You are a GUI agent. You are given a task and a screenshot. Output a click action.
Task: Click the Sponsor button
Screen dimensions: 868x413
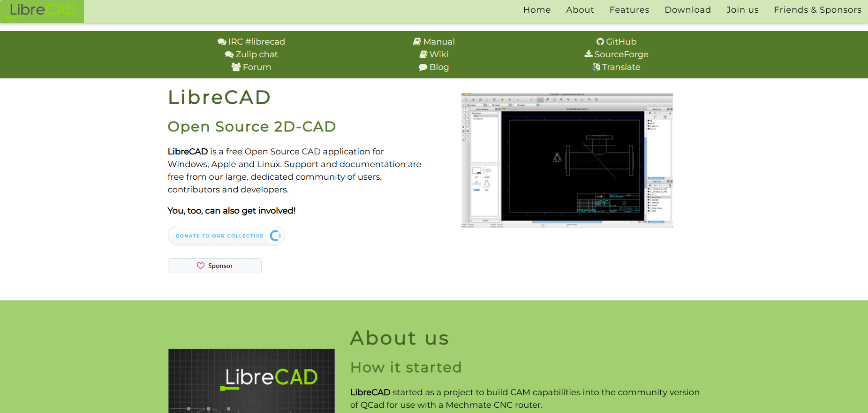(215, 266)
